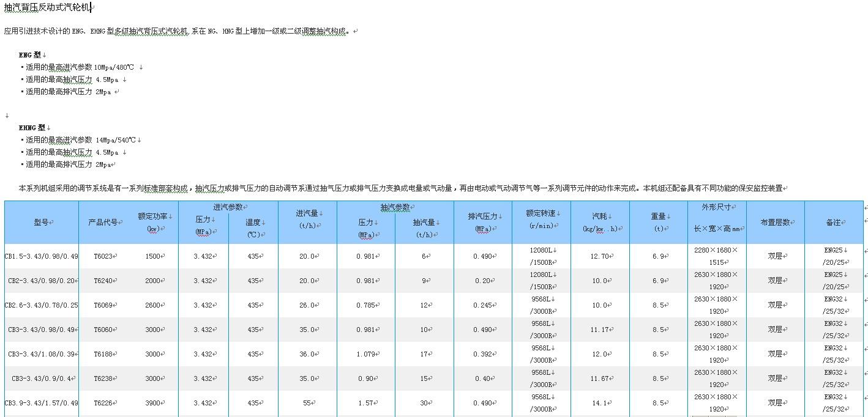Image resolution: width=868 pixels, height=417 pixels.
Task: Select the T6188 product code cell
Action: (104, 354)
